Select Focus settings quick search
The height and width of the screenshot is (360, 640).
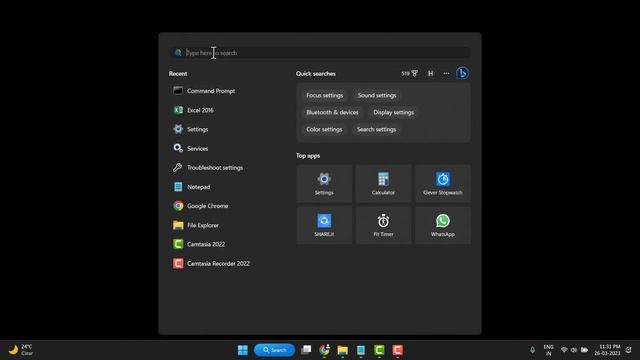[x=324, y=95]
